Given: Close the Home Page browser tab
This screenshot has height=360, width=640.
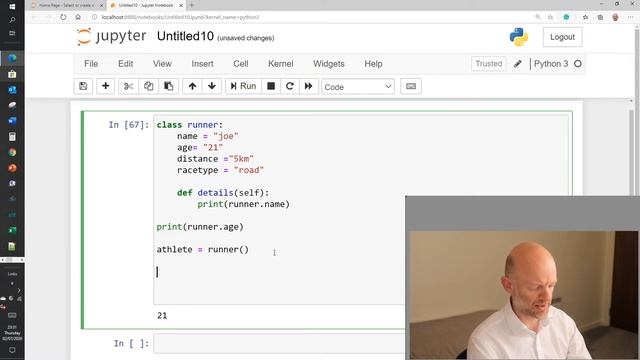Looking at the screenshot, I should [102, 5].
